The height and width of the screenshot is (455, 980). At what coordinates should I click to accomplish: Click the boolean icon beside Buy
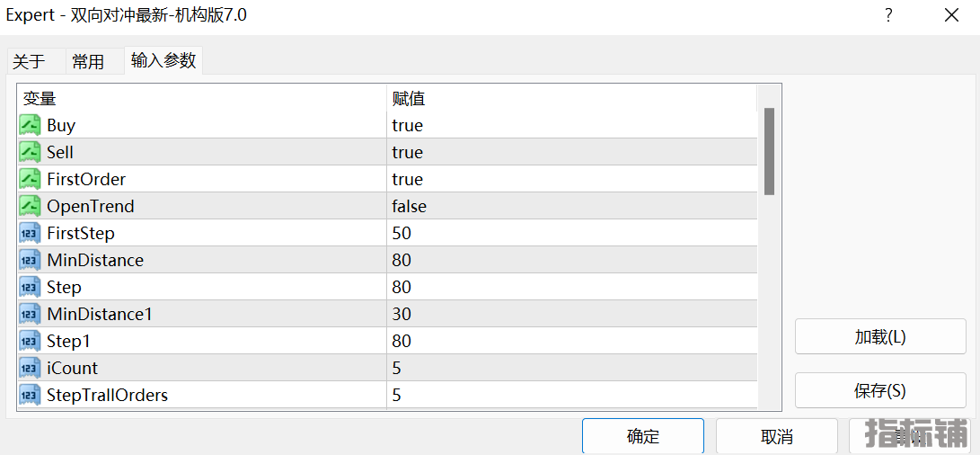(30, 125)
